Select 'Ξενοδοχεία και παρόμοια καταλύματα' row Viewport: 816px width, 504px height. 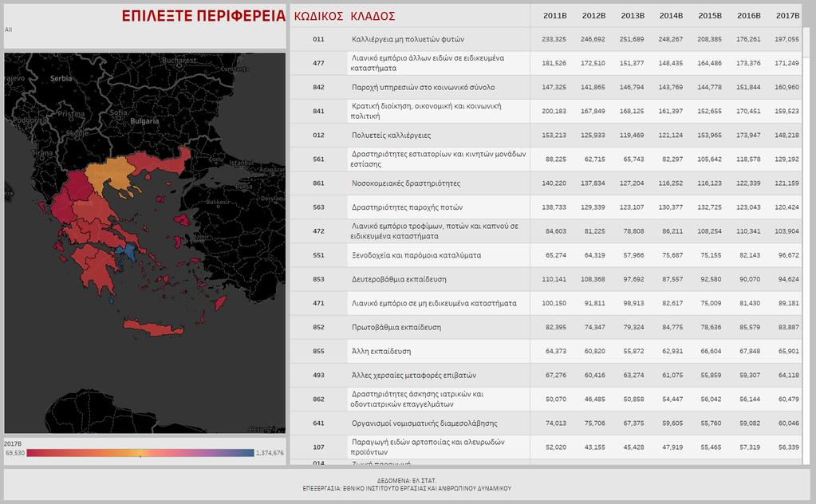coord(416,255)
